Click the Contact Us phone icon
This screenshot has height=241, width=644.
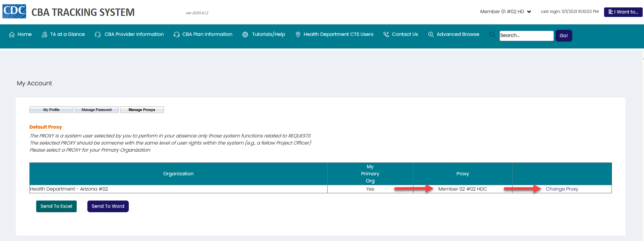pos(386,35)
